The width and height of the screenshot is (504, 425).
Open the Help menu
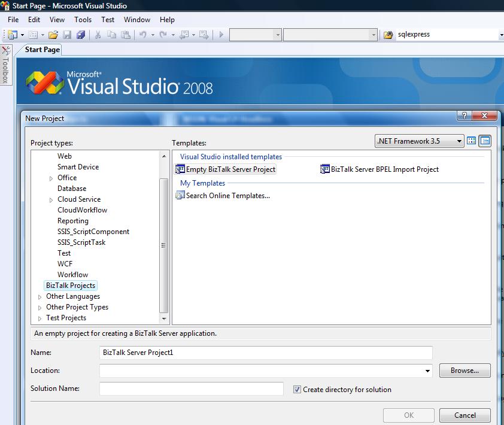(167, 20)
